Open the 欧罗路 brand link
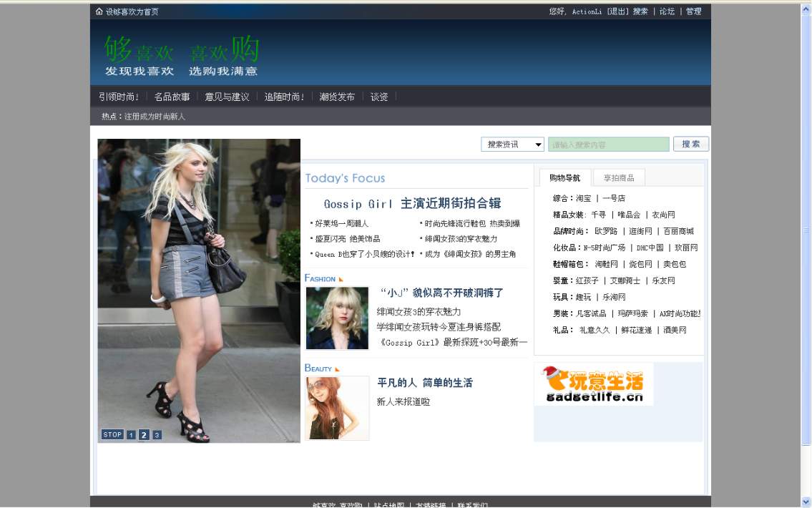812x508 pixels. (606, 232)
